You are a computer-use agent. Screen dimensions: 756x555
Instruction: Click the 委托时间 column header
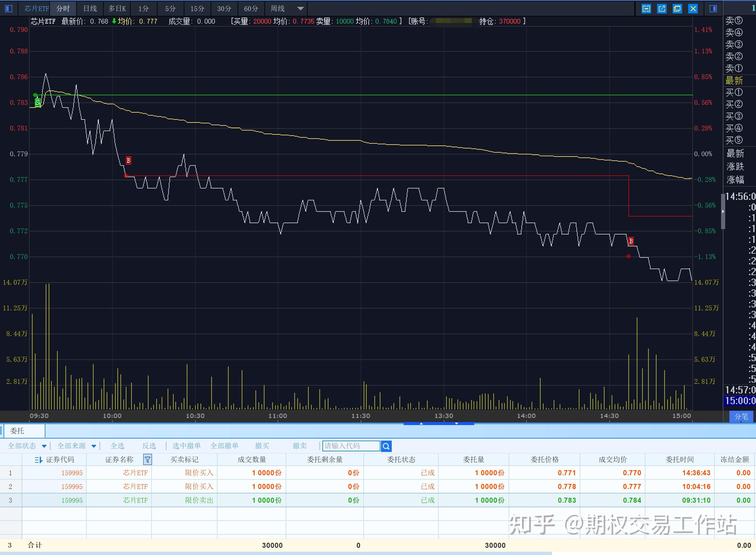pos(680,460)
